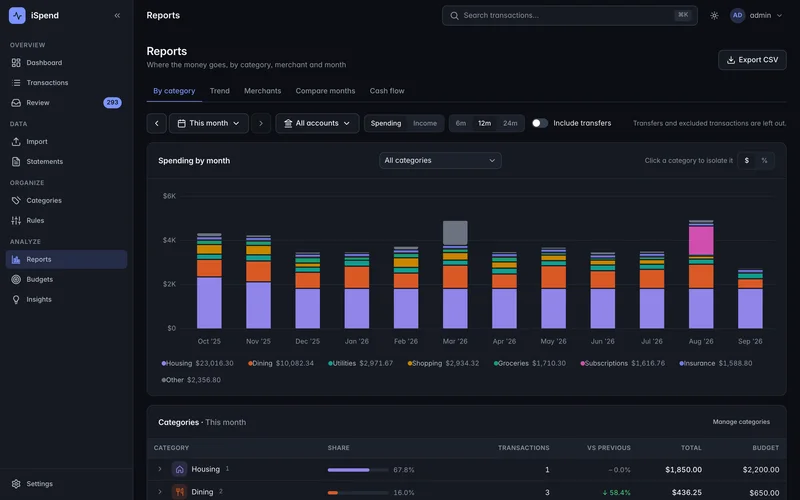This screenshot has height=500, width=800.
Task: Isolate Groceries in the chart legend
Action: 530,363
